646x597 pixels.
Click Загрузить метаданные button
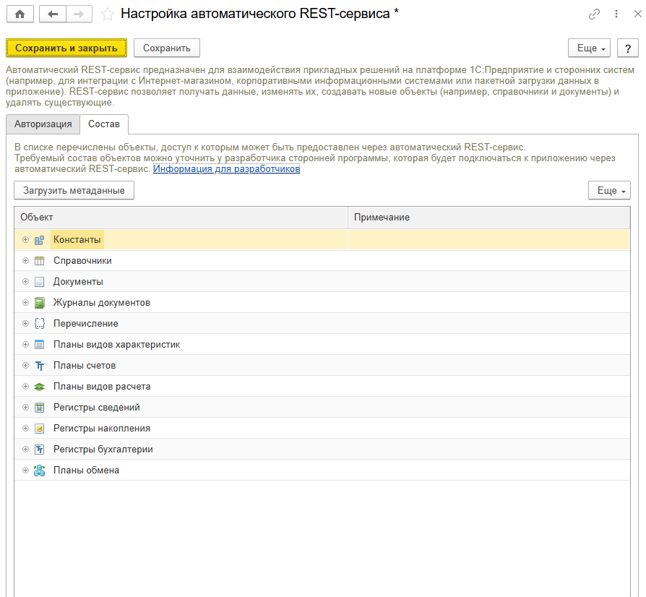[x=74, y=191]
